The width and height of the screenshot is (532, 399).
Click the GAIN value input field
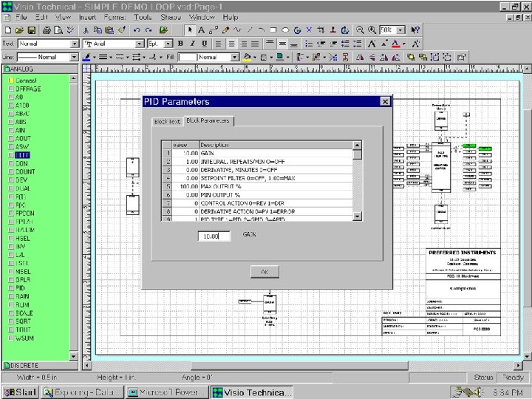tap(214, 236)
